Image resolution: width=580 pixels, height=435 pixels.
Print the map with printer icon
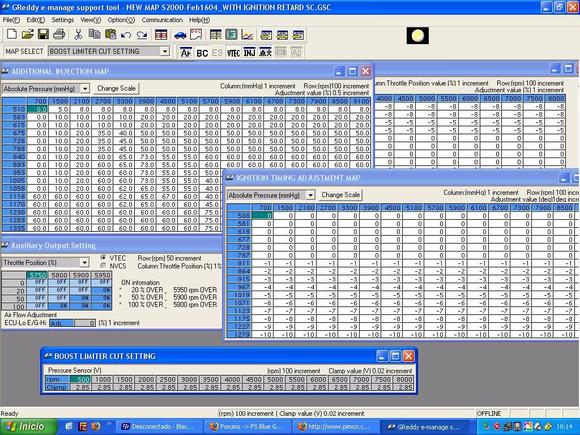pos(59,35)
